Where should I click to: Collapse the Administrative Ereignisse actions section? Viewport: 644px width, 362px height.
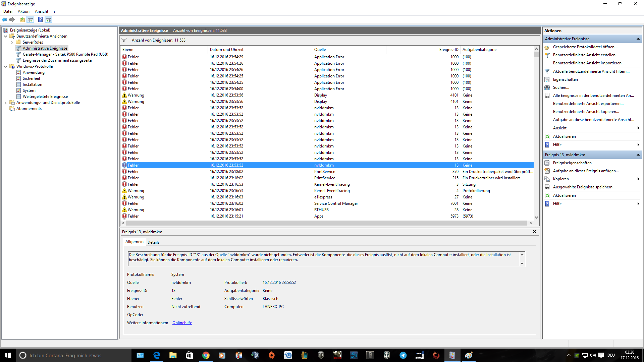coord(638,39)
